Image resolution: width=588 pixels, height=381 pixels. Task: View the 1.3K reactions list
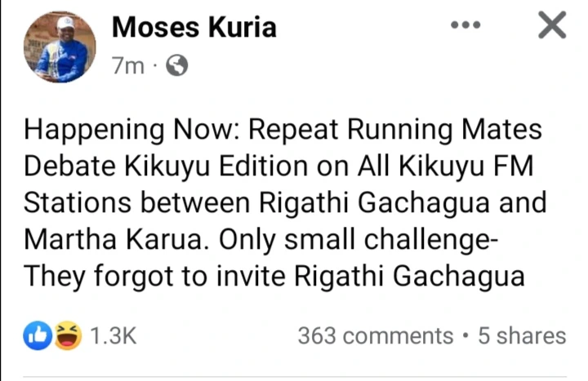pyautogui.click(x=114, y=335)
